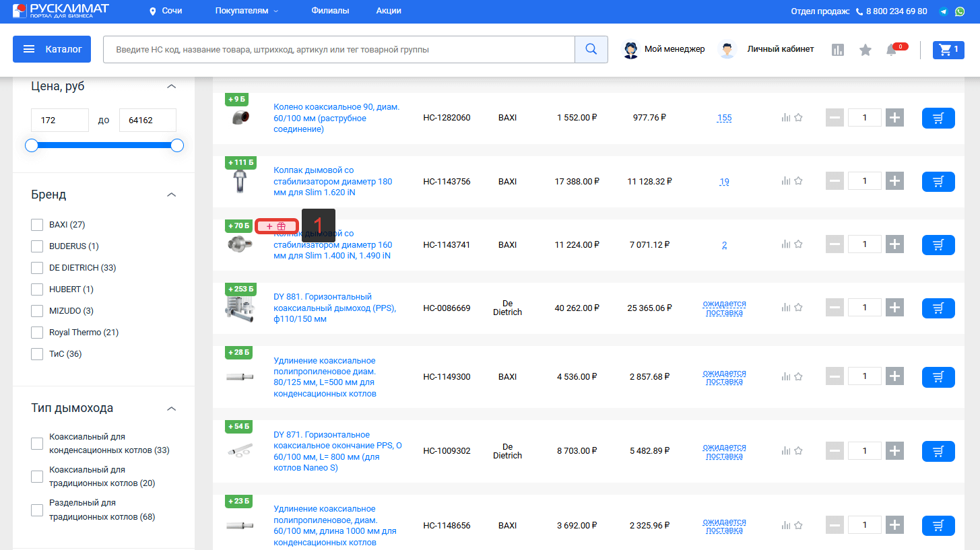Open shopping cart with 1 item
The width and height of the screenshot is (980, 550).
click(948, 49)
